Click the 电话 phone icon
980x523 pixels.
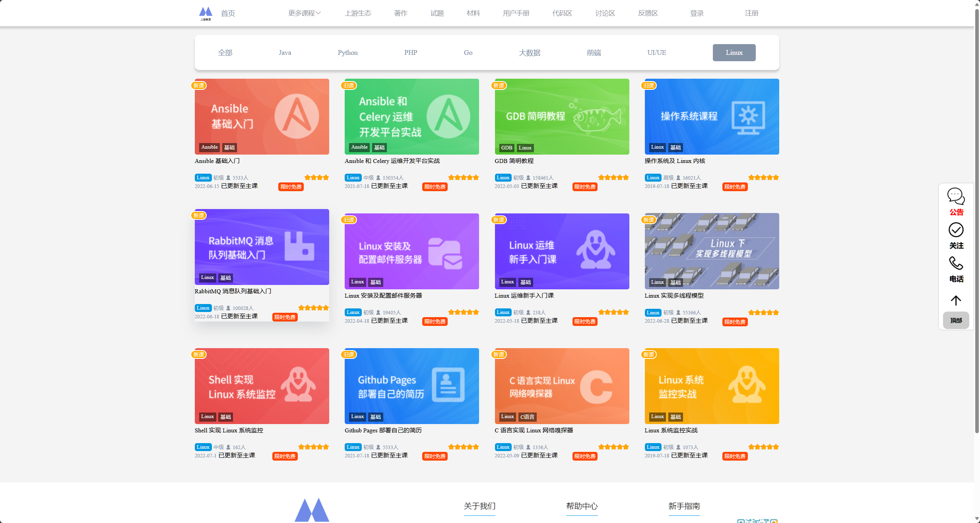coord(956,263)
